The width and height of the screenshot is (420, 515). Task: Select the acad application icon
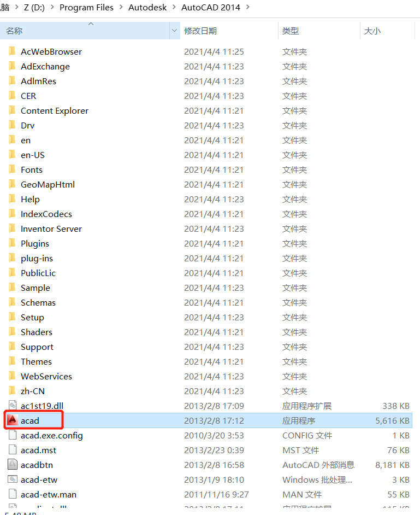12,420
